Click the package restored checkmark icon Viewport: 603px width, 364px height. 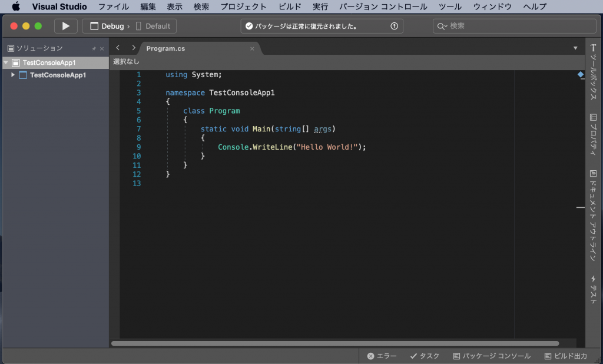click(249, 26)
